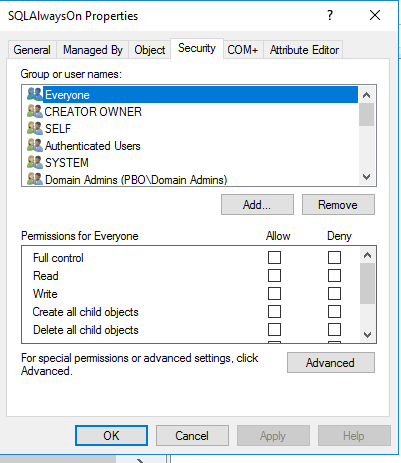Screen dimensions: 401x463
Task: Click the group list scroll up arrow
Action: click(x=366, y=95)
